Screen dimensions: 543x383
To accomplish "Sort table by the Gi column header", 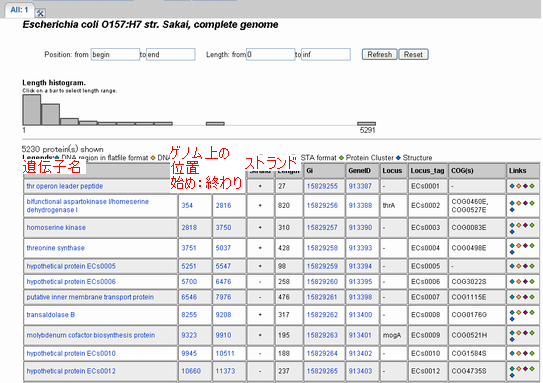I will [310, 171].
